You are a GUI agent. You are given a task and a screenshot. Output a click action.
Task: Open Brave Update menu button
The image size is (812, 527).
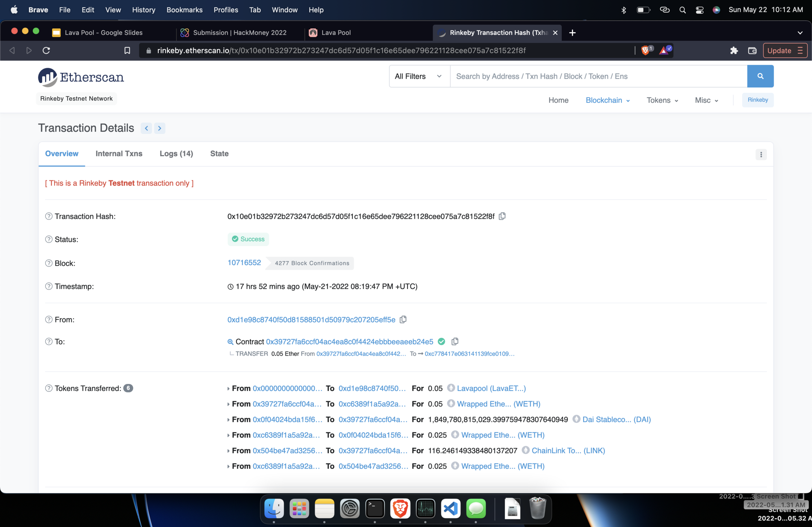(785, 50)
